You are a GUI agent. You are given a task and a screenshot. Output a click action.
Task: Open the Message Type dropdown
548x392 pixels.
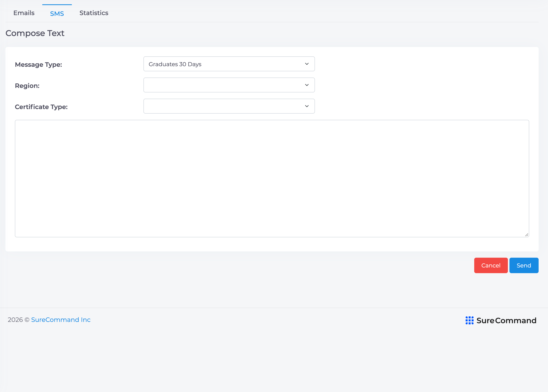pyautogui.click(x=229, y=64)
